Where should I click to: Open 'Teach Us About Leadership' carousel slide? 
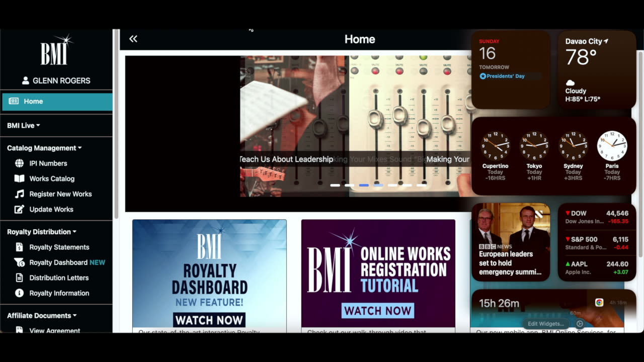pyautogui.click(x=286, y=159)
